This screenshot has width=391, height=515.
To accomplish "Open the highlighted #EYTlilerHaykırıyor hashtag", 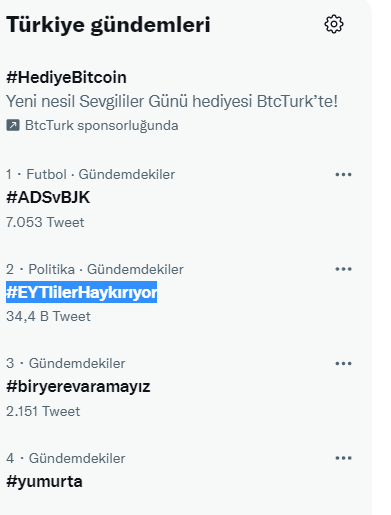I will point(81,292).
